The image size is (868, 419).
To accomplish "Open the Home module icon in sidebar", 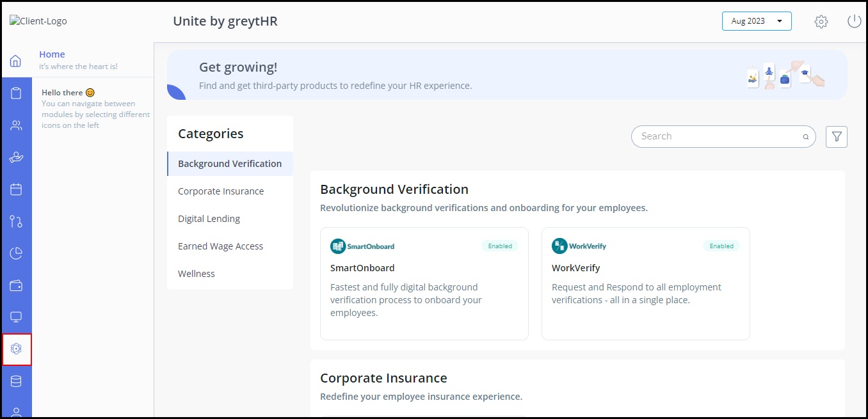I will tap(16, 61).
